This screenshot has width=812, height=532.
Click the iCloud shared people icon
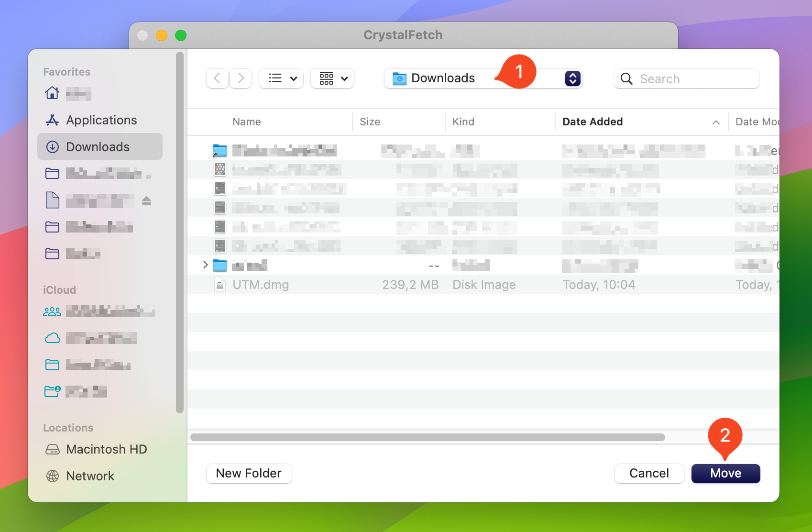[x=52, y=312]
